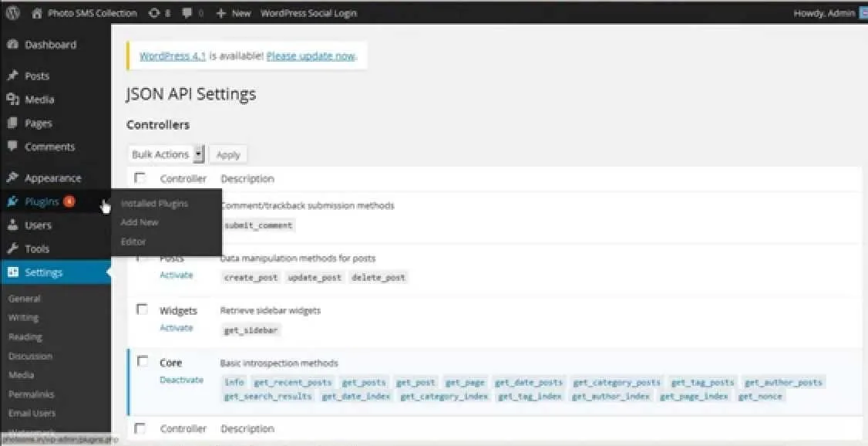
Task: Open the Bulk Actions dropdown
Action: 166,154
